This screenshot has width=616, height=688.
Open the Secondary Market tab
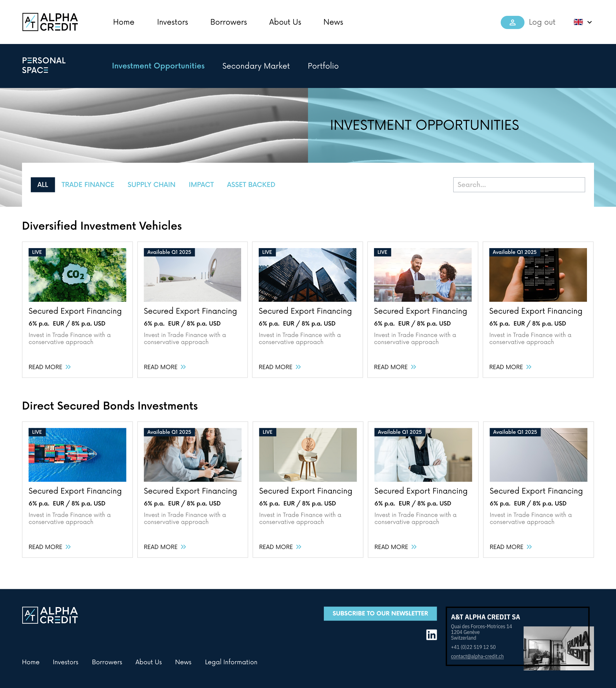(256, 66)
